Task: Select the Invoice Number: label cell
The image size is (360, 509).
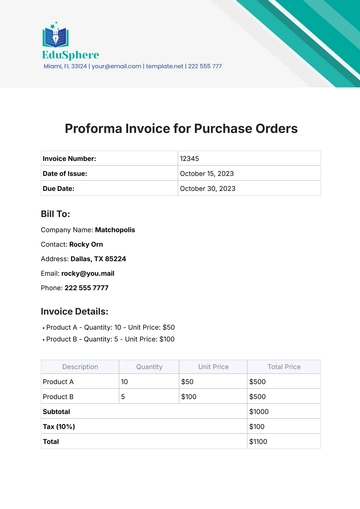Action: [109, 158]
